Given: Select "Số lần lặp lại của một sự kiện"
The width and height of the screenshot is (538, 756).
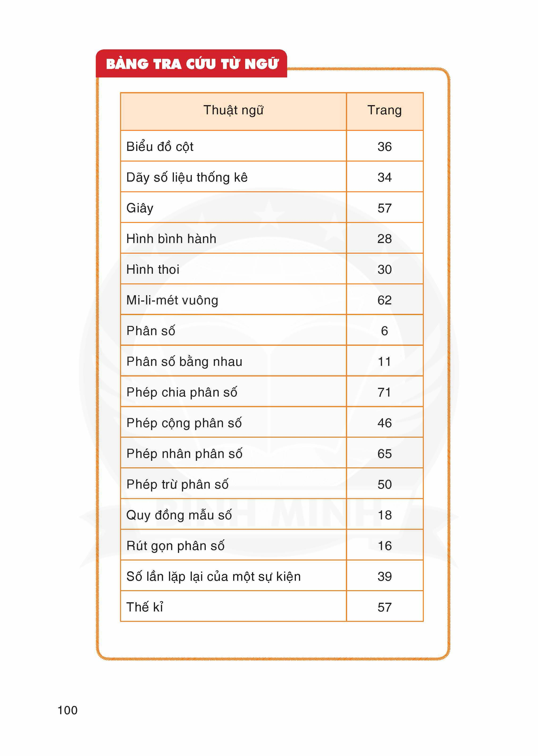Looking at the screenshot, I should click(x=213, y=577).
